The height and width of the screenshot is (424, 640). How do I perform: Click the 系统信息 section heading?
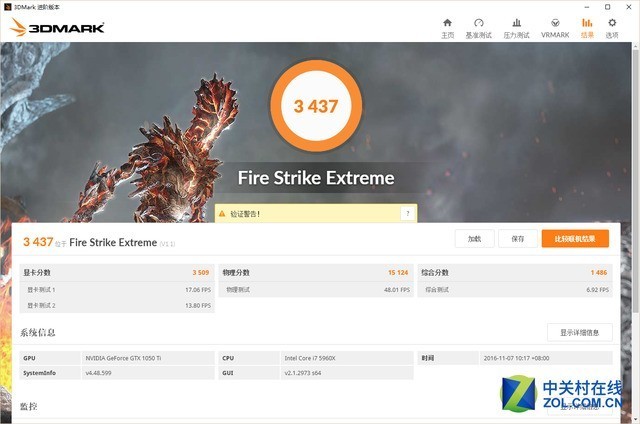[38, 333]
